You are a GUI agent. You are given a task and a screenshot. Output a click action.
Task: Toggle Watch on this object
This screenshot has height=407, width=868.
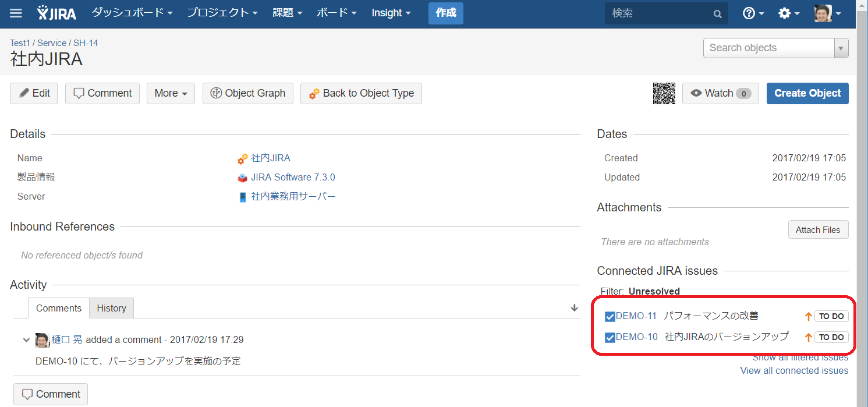click(721, 93)
